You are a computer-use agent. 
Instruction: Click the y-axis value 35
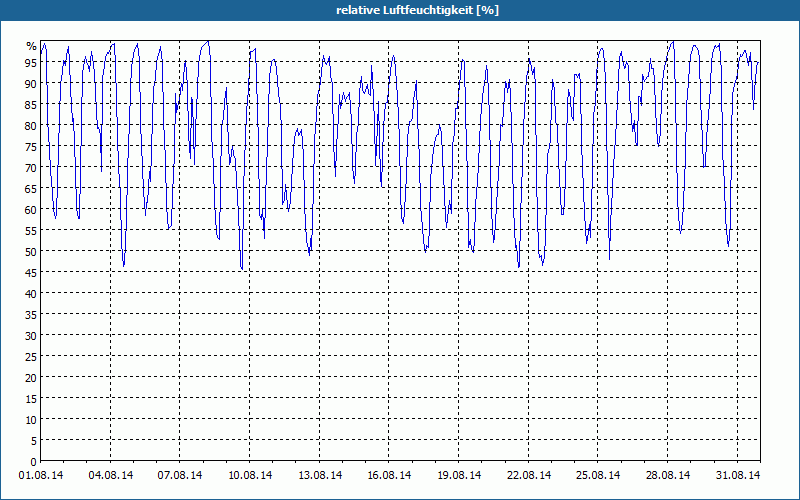[31, 314]
